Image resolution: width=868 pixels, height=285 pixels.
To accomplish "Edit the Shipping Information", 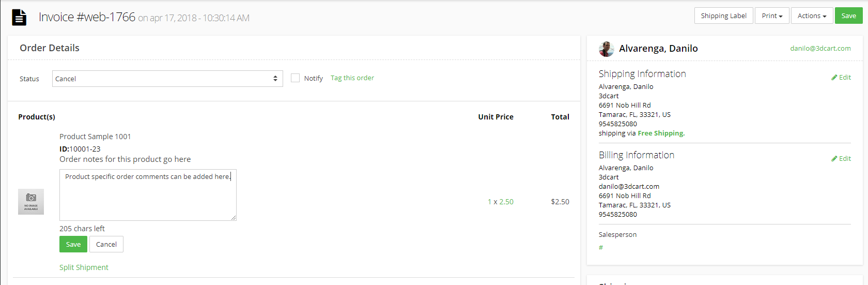I will [x=841, y=77].
